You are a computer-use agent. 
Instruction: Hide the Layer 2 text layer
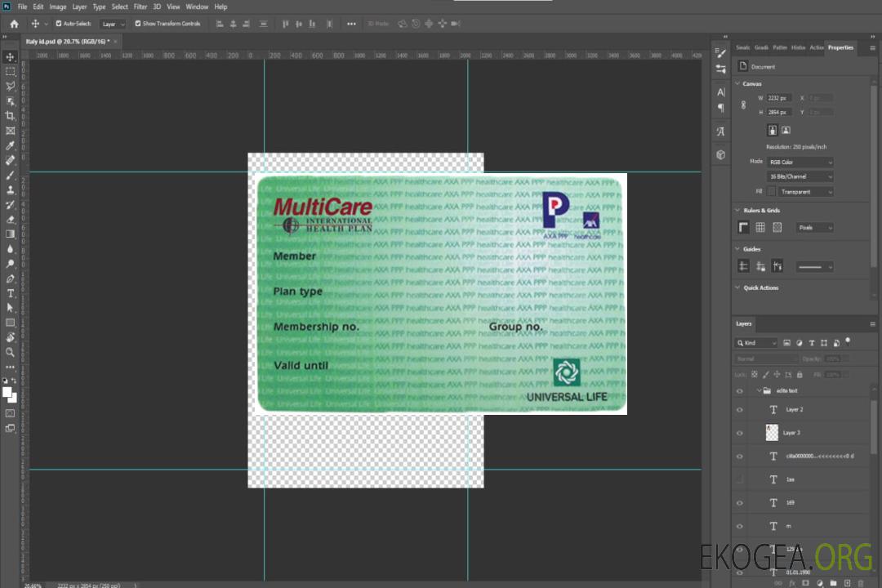tap(740, 410)
